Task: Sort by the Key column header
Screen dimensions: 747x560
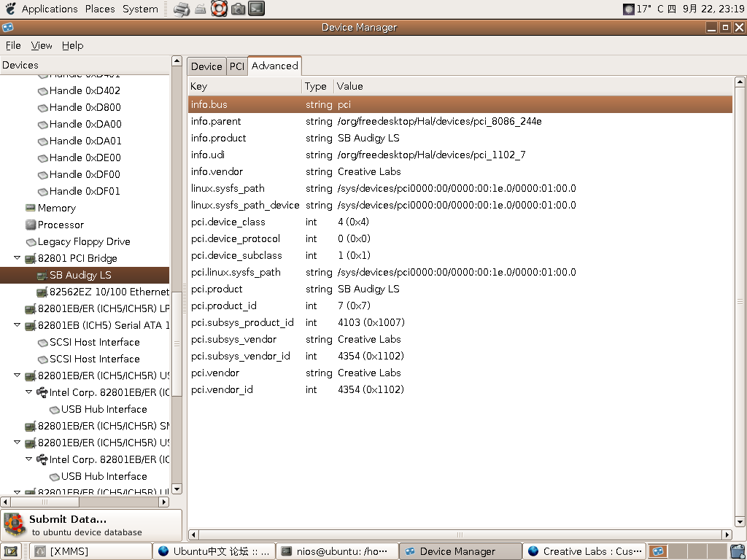Action: (245, 86)
